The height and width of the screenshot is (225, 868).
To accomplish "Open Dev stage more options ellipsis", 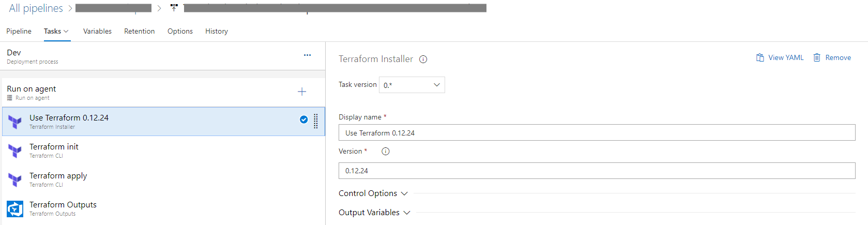I will click(307, 55).
